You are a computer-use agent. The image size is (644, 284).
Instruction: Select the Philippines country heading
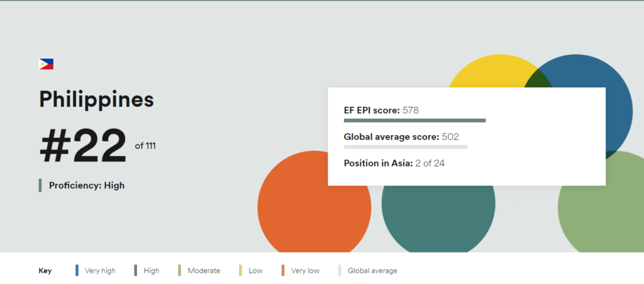coord(96,99)
